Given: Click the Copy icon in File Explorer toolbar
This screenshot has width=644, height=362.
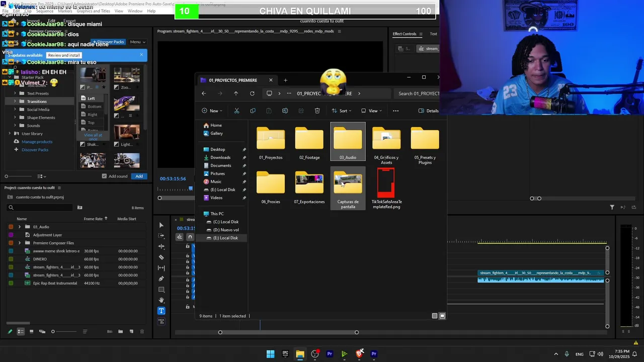Looking at the screenshot, I should pos(253,111).
